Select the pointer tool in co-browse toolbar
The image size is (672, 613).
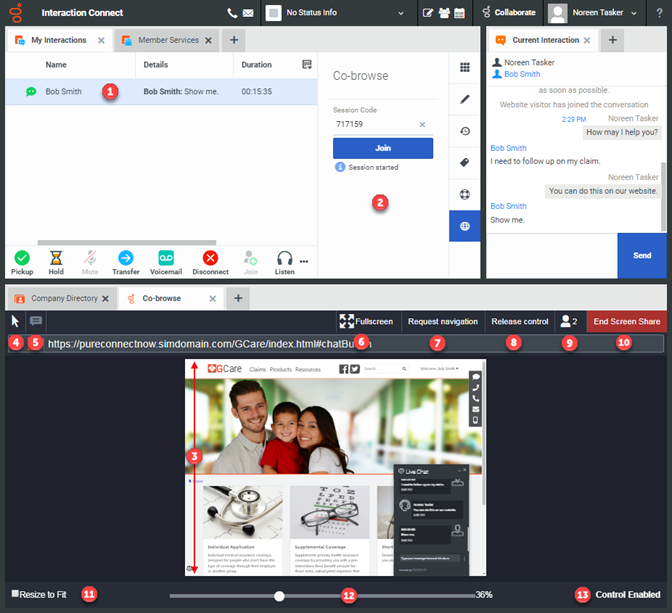[x=15, y=321]
